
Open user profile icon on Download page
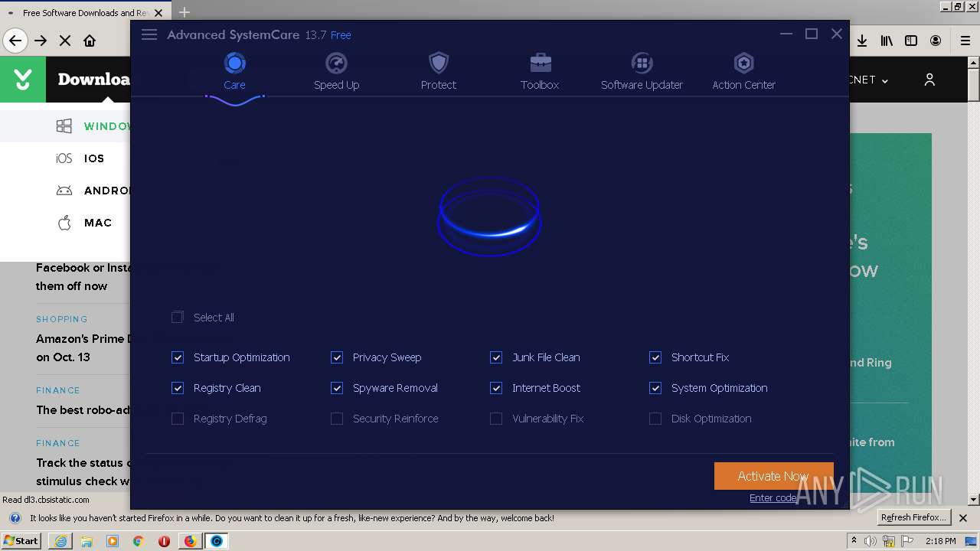click(929, 80)
